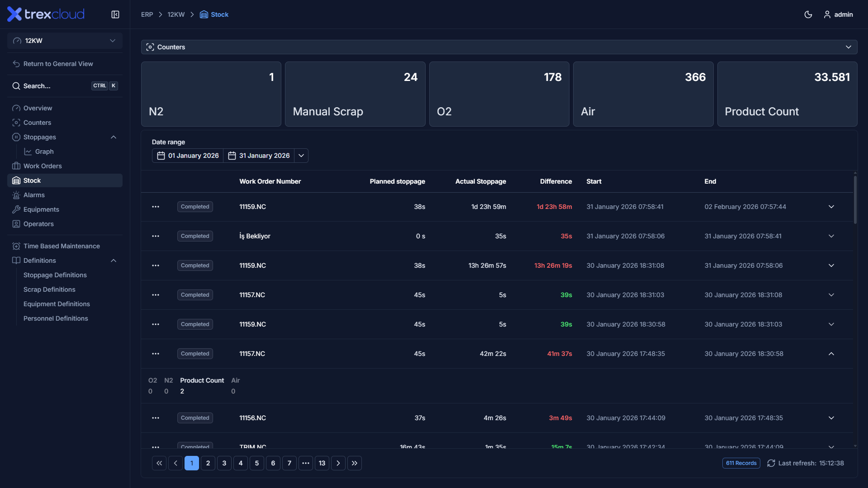Open start date 01 January 2026 picker
Viewport: 868px width, 488px height.
point(188,156)
